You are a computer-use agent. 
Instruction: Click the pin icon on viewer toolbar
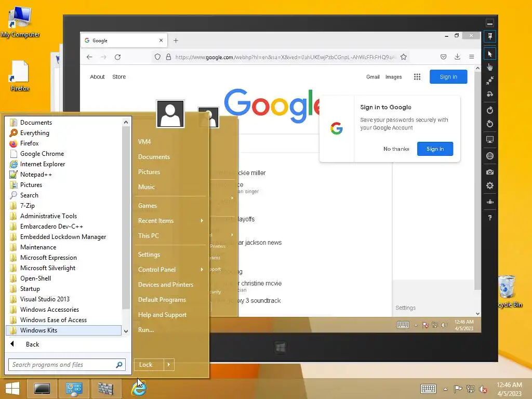click(490, 36)
